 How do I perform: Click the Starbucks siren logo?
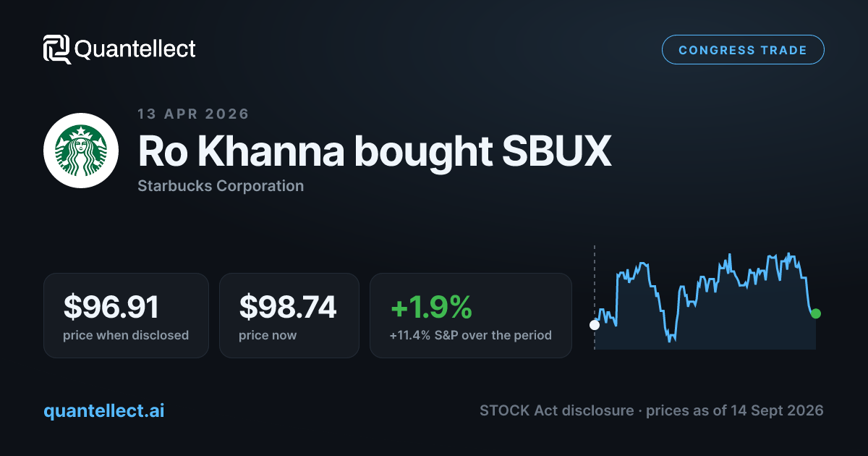[x=81, y=151]
